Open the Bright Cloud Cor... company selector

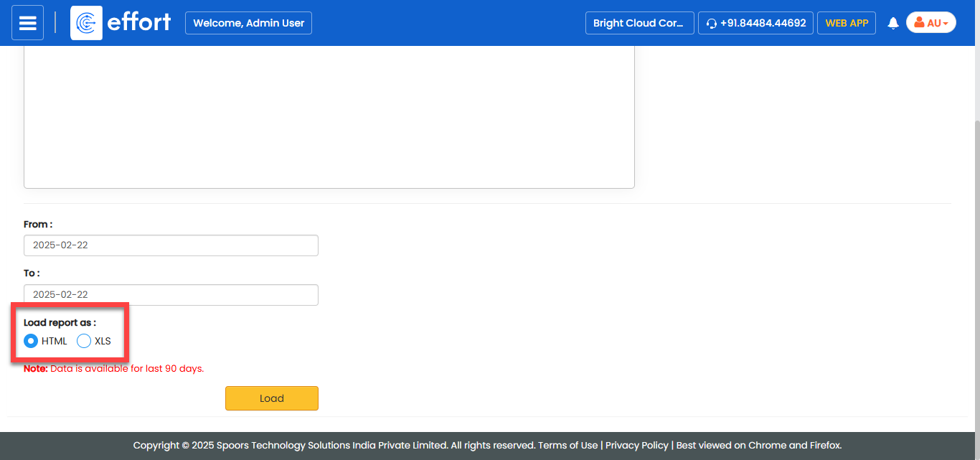639,23
